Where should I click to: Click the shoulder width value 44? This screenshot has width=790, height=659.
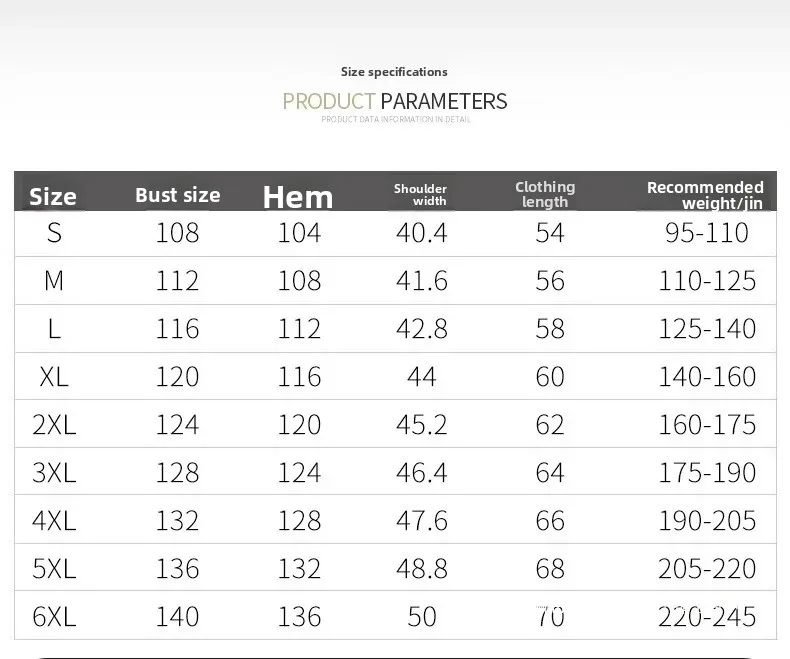(422, 377)
